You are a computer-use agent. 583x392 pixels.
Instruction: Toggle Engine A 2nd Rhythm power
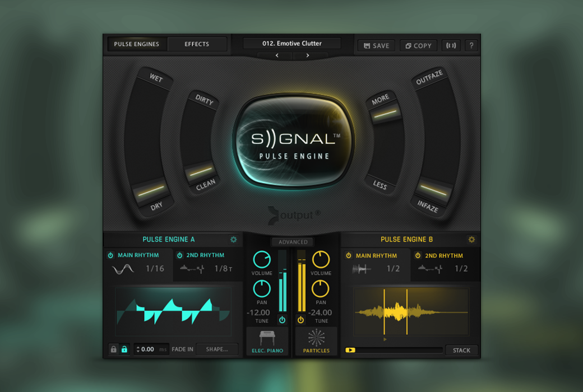coord(179,255)
